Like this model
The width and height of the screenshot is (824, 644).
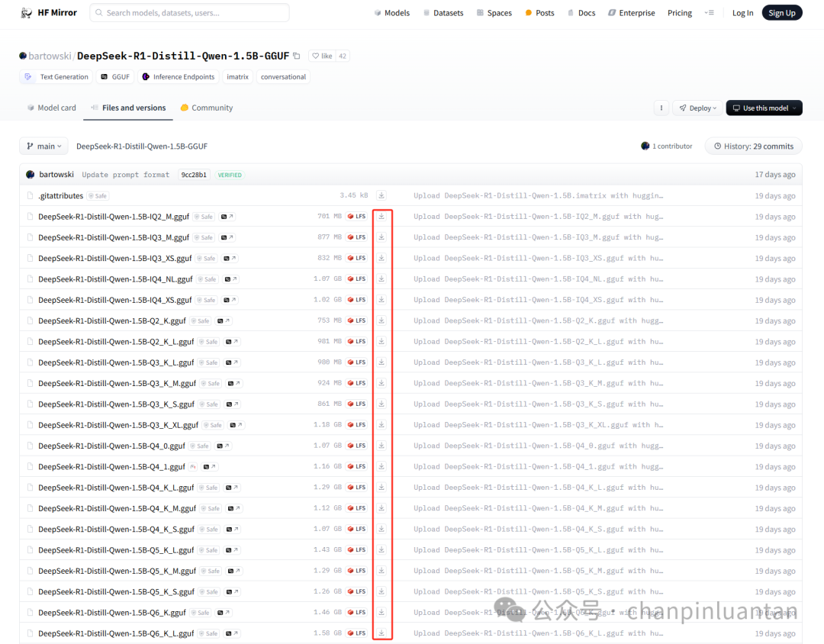(322, 56)
